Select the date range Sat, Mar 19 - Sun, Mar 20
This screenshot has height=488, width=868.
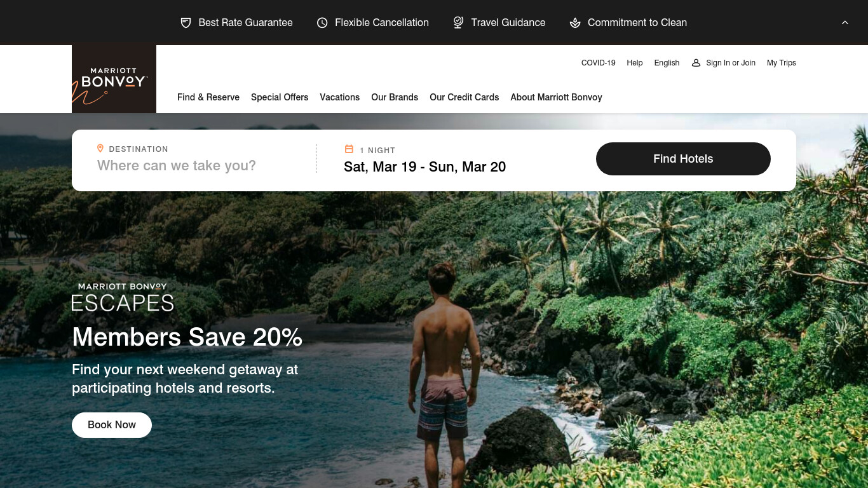[x=425, y=166]
